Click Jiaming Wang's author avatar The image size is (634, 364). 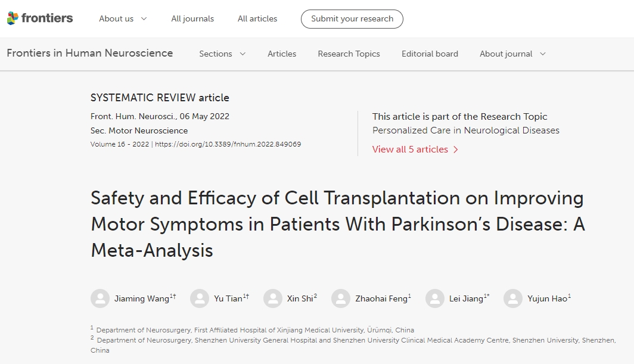pos(100,298)
